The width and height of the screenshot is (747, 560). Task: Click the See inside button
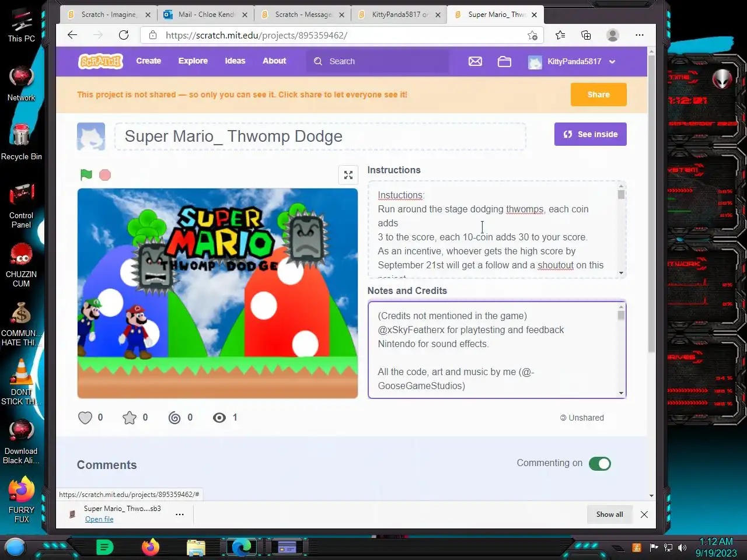(591, 134)
